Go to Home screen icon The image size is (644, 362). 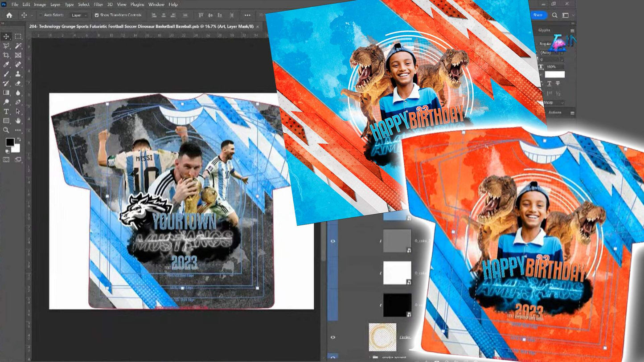(x=9, y=15)
